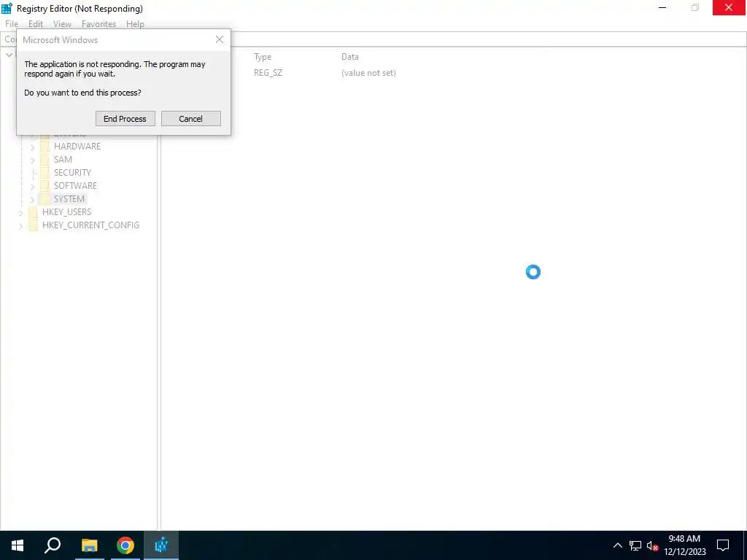Expand the HARDWARE key
Screen dimensions: 747x560
(32, 147)
